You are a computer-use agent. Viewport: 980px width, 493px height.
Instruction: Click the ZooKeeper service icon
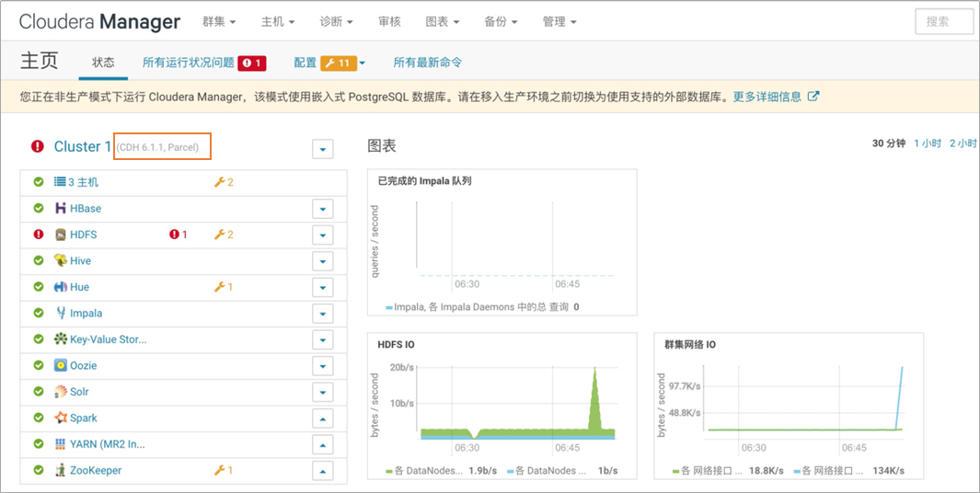tap(61, 471)
